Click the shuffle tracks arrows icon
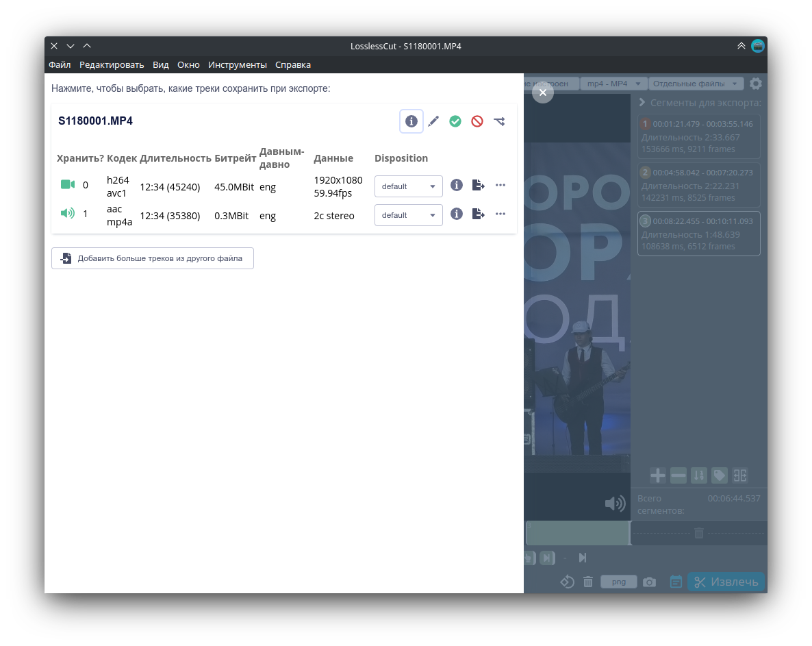Screen dimensions: 812x646 499,121
